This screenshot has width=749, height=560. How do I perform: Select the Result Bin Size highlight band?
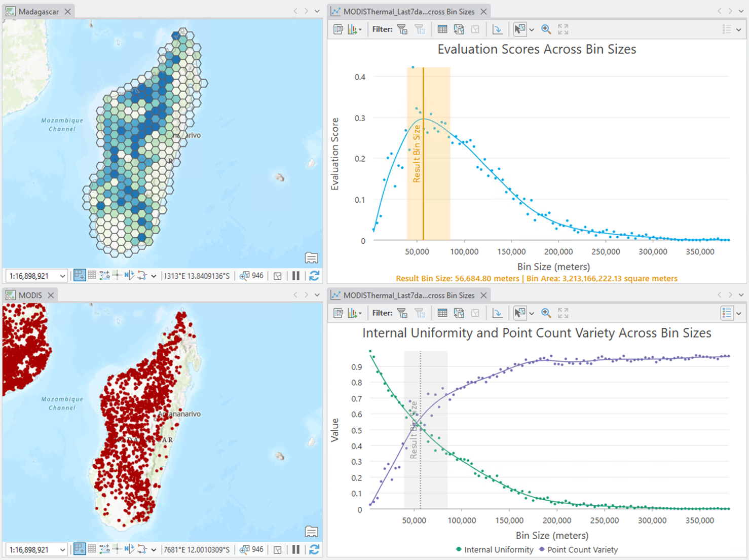pos(428,152)
